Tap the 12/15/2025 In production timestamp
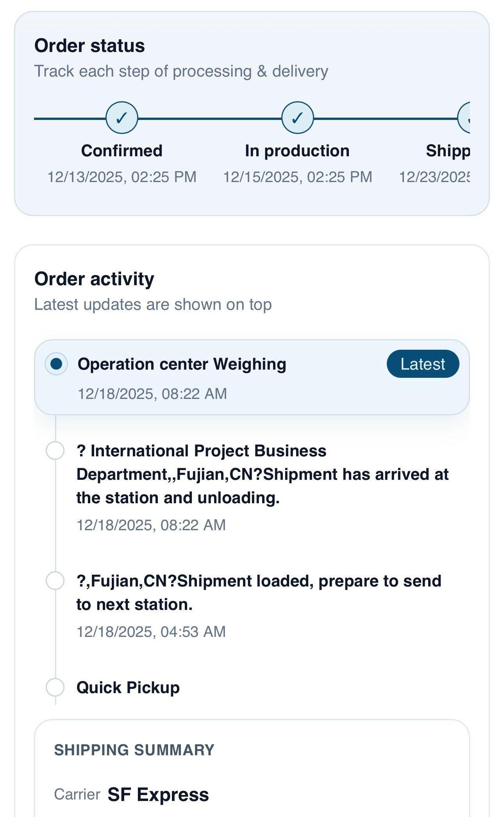The width and height of the screenshot is (504, 817). (x=297, y=177)
